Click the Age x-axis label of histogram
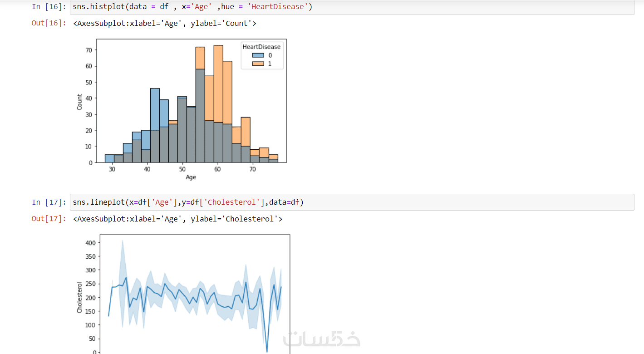 (191, 177)
